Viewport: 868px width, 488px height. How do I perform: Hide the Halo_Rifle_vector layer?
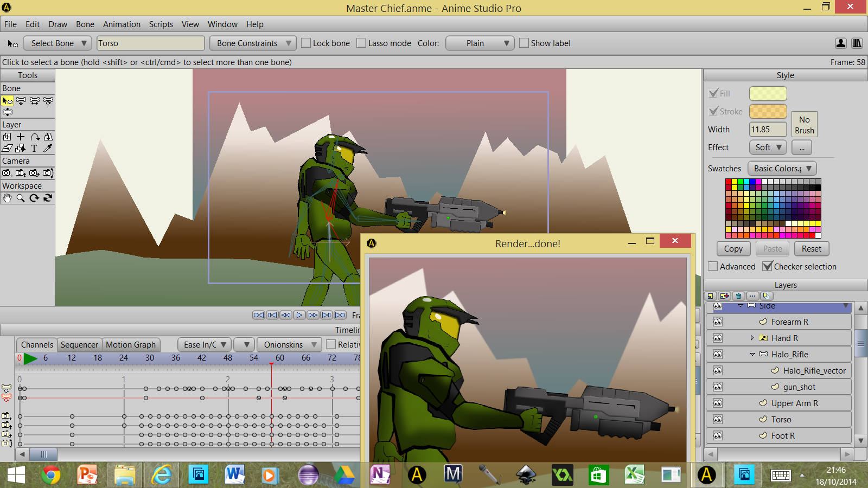coord(718,371)
